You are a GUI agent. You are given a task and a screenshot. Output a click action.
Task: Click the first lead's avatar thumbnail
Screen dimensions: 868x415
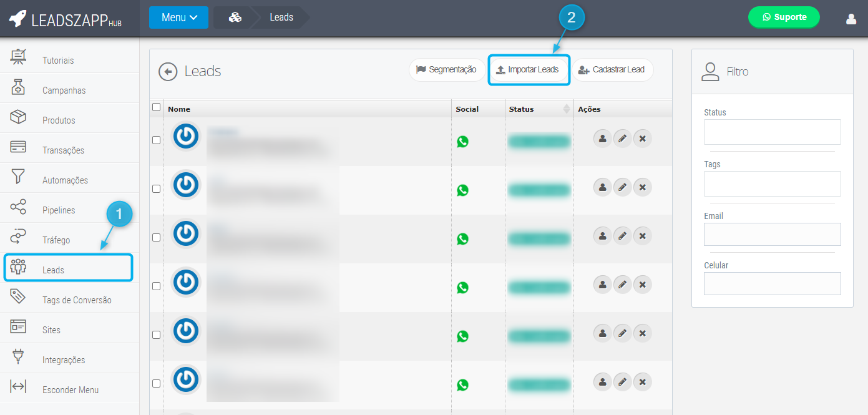click(185, 137)
